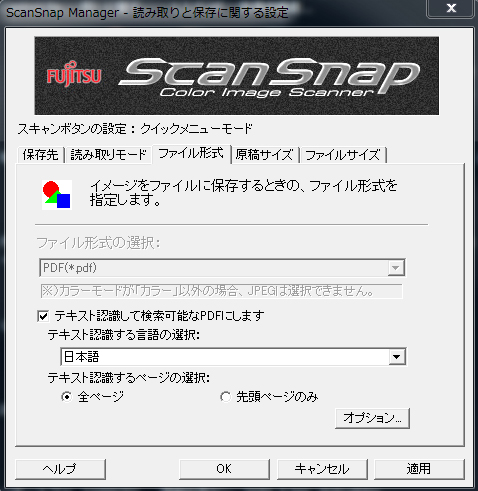Click the OK button
Screen dimensions: 478x491
pyautogui.click(x=224, y=469)
